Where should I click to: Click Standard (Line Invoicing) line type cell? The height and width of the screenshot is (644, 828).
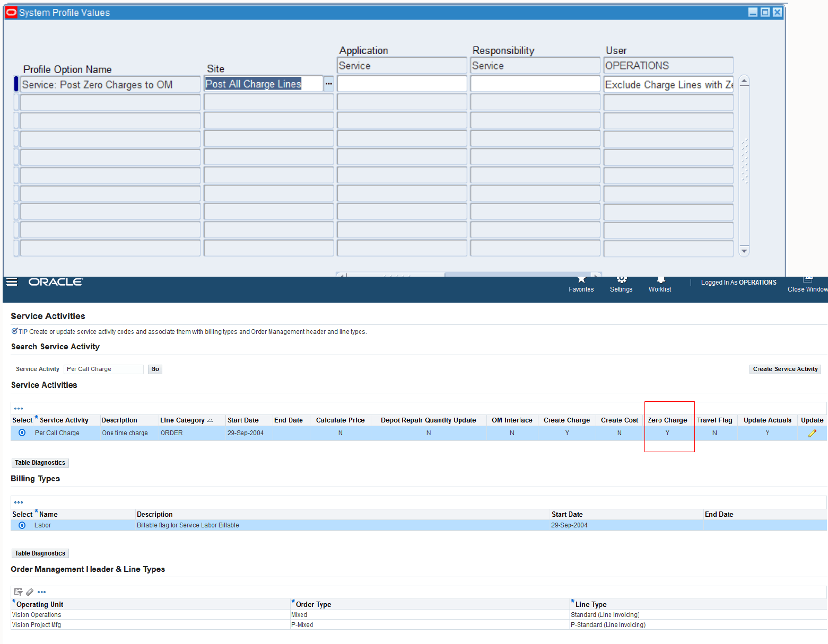click(x=605, y=615)
